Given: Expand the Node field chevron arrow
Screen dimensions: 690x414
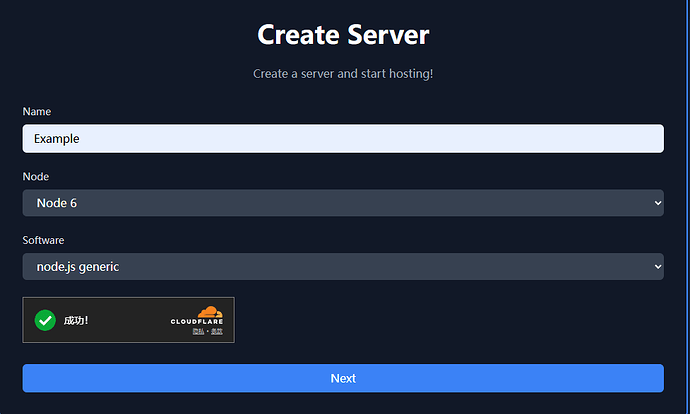Looking at the screenshot, I should tap(657, 203).
